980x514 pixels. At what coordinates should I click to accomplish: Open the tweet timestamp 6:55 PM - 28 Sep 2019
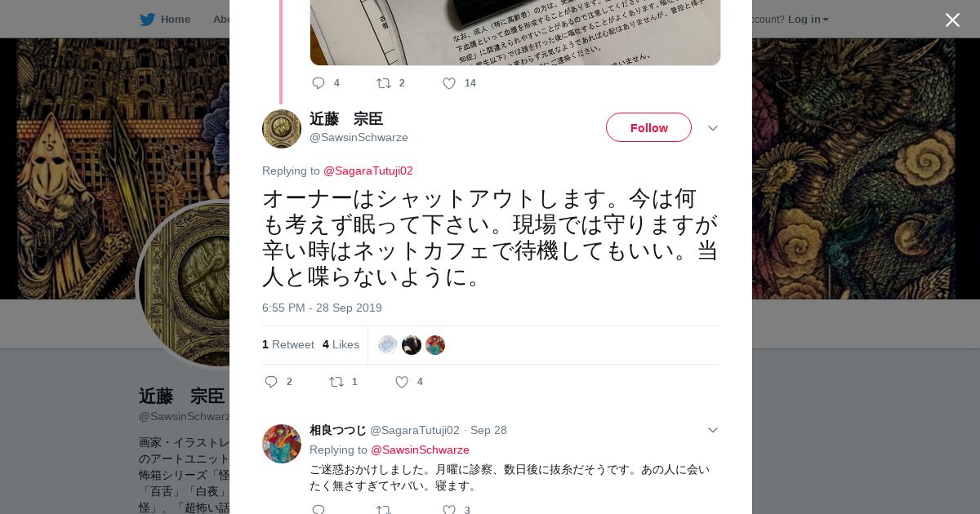(322, 308)
